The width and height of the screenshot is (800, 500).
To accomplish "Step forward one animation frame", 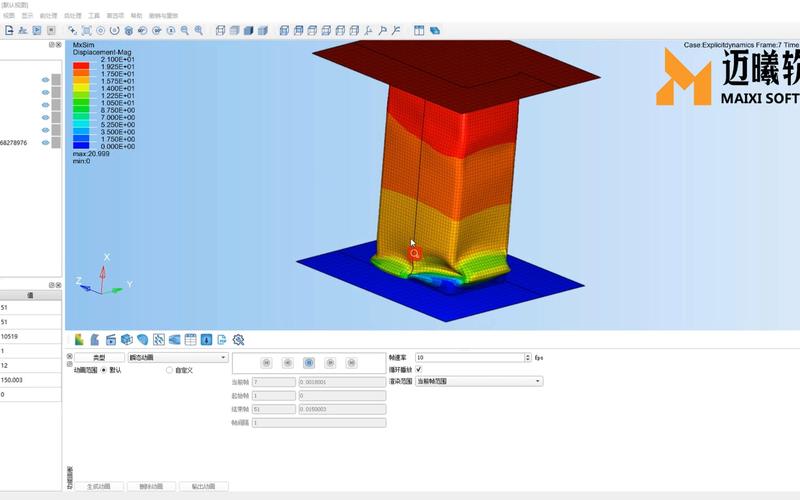I will [x=330, y=363].
